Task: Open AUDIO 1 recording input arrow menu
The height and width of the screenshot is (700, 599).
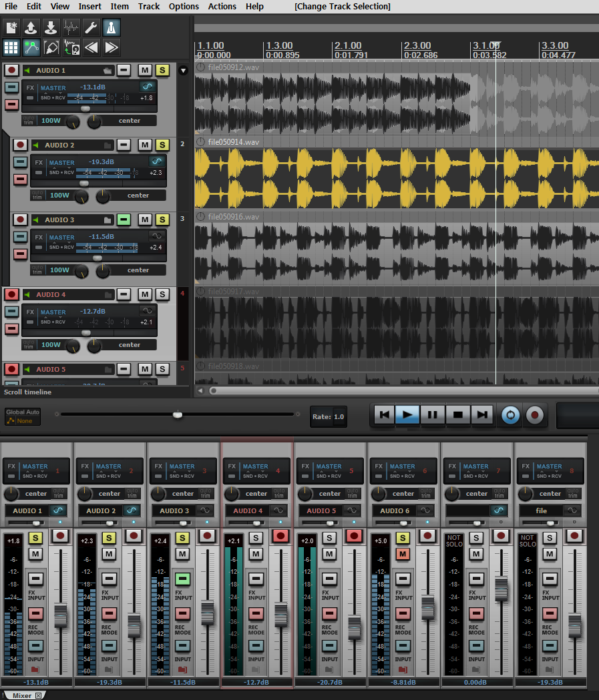Action: tap(27, 70)
